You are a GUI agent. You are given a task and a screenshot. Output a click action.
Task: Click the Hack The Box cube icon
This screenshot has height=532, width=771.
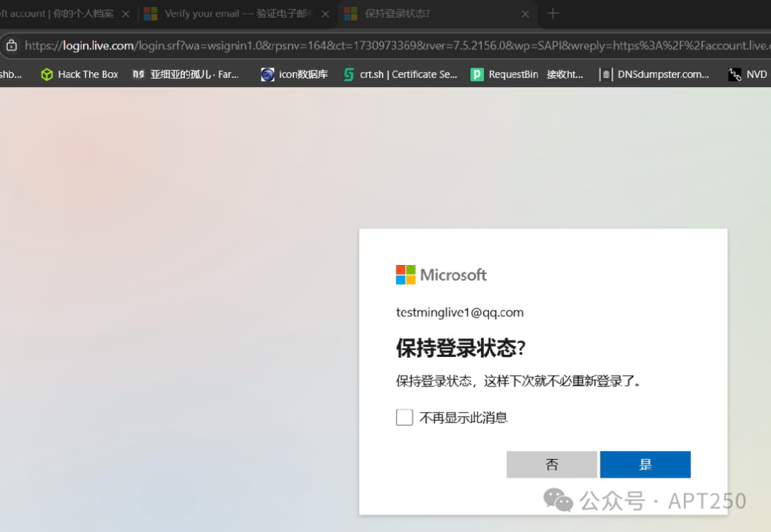pos(46,74)
